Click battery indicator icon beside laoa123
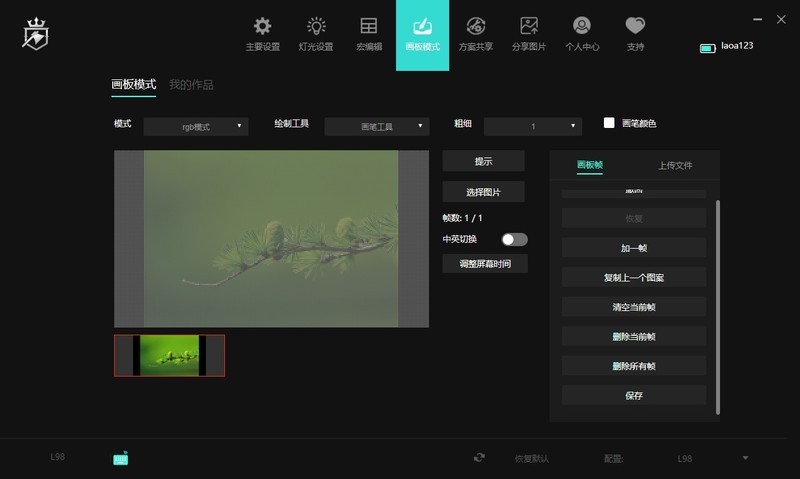 708,48
